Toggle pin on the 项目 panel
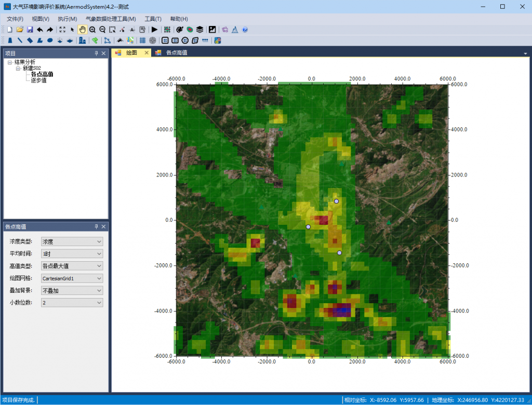532x405 pixels. [96, 53]
